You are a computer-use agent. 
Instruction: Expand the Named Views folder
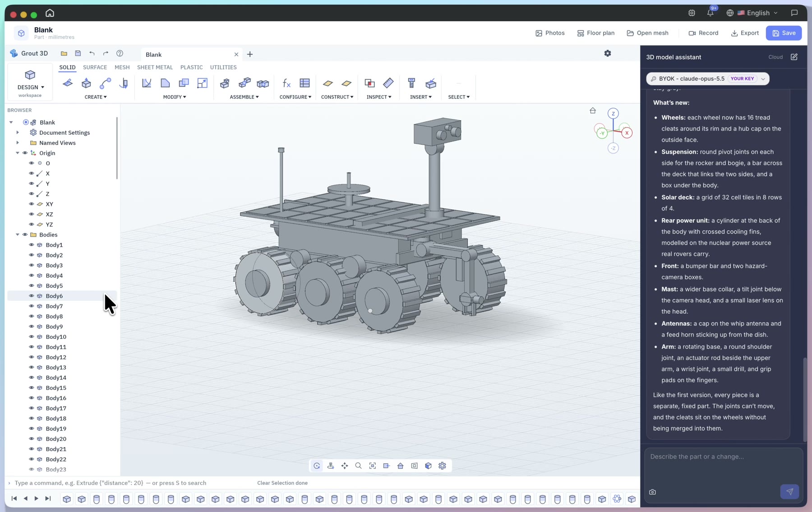[x=18, y=143]
